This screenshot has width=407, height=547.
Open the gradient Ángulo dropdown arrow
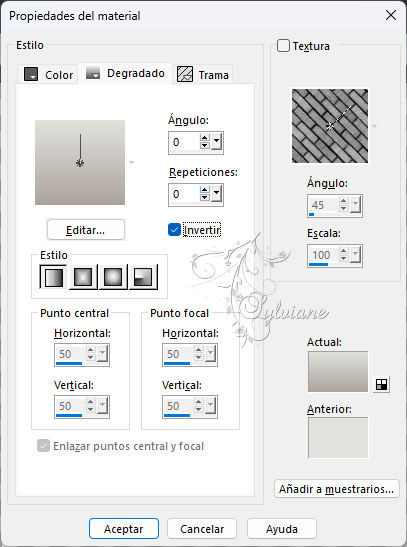coord(217,142)
